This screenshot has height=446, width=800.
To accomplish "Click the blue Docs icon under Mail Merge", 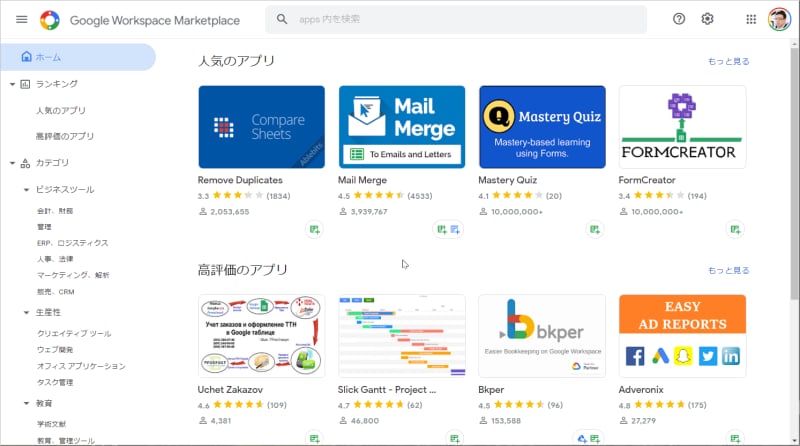I will click(x=455, y=230).
